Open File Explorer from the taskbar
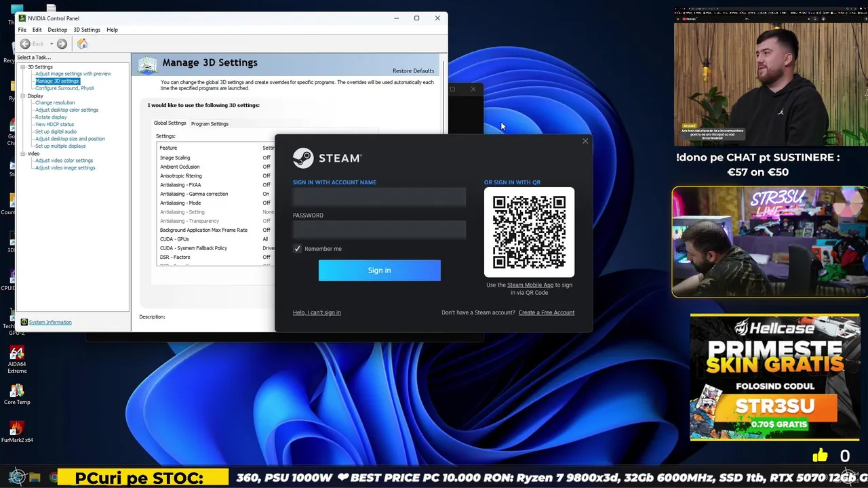This screenshot has width=868, height=488. click(35, 478)
